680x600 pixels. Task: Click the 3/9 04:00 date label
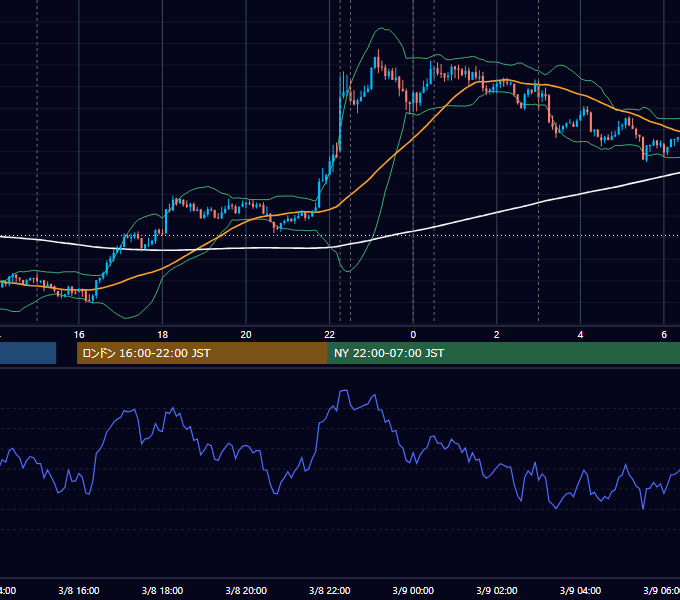click(x=580, y=590)
